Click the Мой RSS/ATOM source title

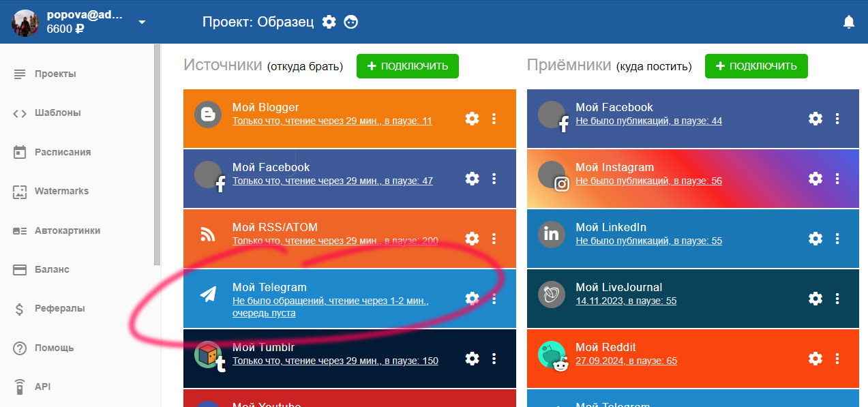[x=275, y=227]
